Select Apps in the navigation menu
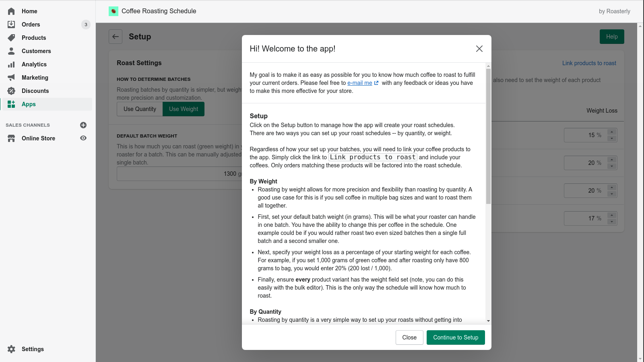The height and width of the screenshot is (362, 644). [28, 104]
